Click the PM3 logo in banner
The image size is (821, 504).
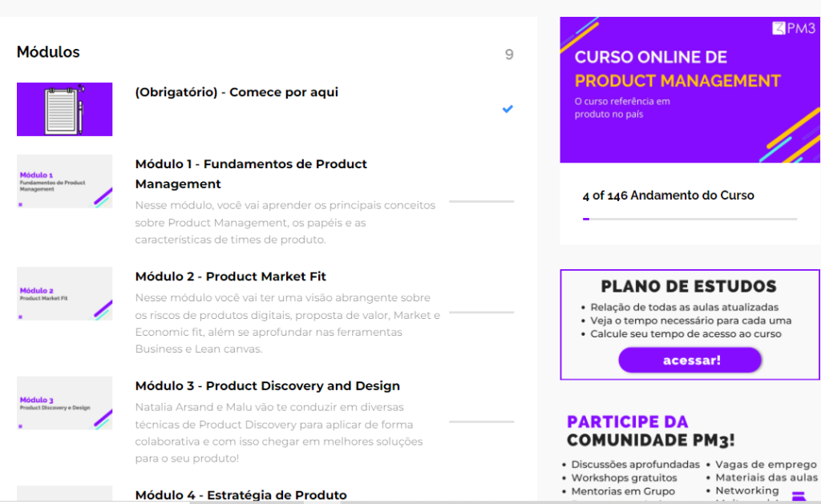(793, 28)
